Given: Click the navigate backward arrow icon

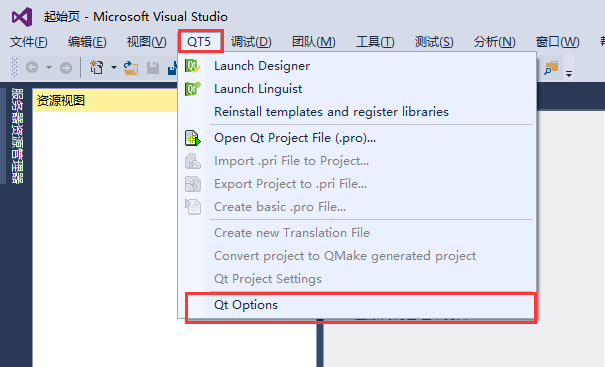Looking at the screenshot, I should (32, 68).
